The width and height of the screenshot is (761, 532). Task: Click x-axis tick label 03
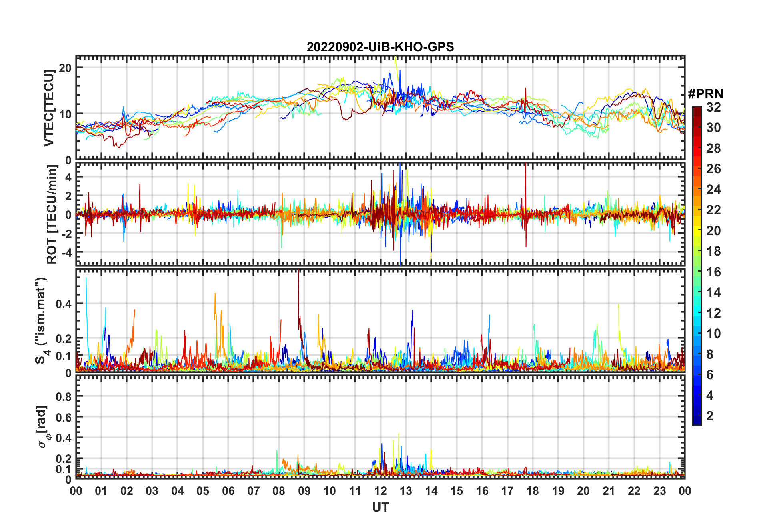[x=152, y=491]
